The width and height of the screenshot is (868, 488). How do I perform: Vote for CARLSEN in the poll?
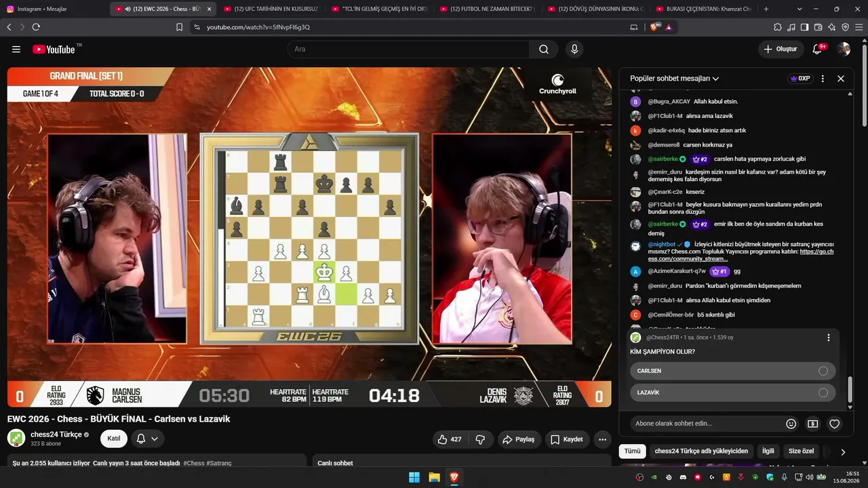pos(732,371)
